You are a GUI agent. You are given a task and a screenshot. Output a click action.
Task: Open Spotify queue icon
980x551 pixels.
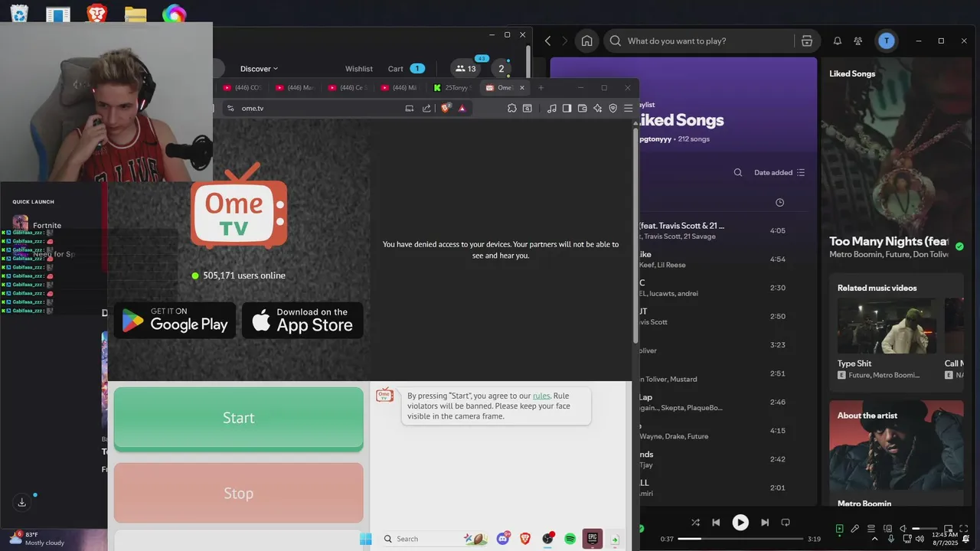pyautogui.click(x=871, y=529)
